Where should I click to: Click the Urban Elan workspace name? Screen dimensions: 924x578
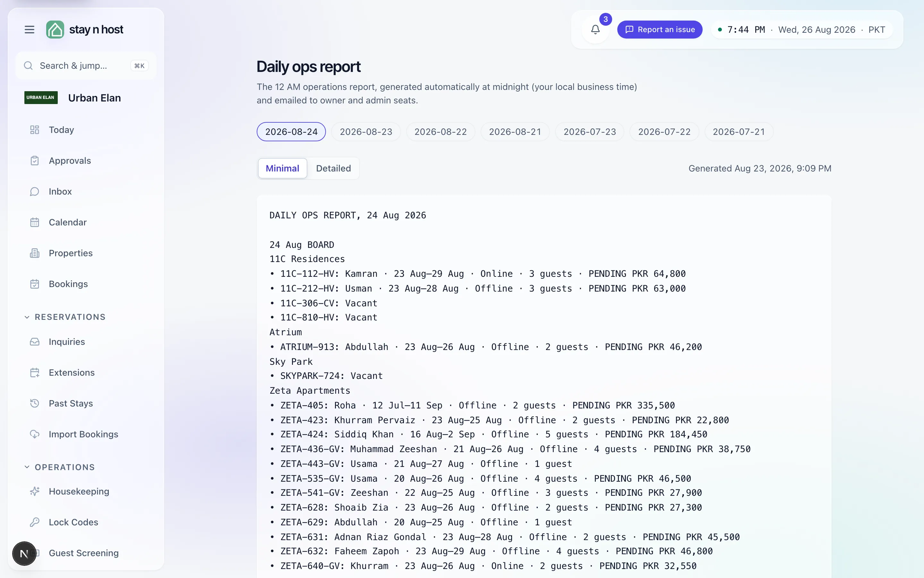(94, 98)
